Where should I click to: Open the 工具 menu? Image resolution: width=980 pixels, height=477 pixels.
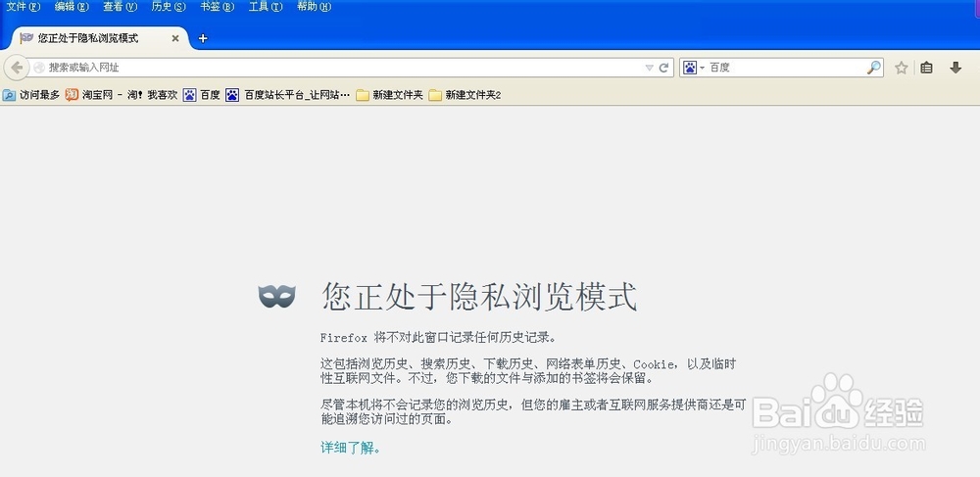pos(266,7)
